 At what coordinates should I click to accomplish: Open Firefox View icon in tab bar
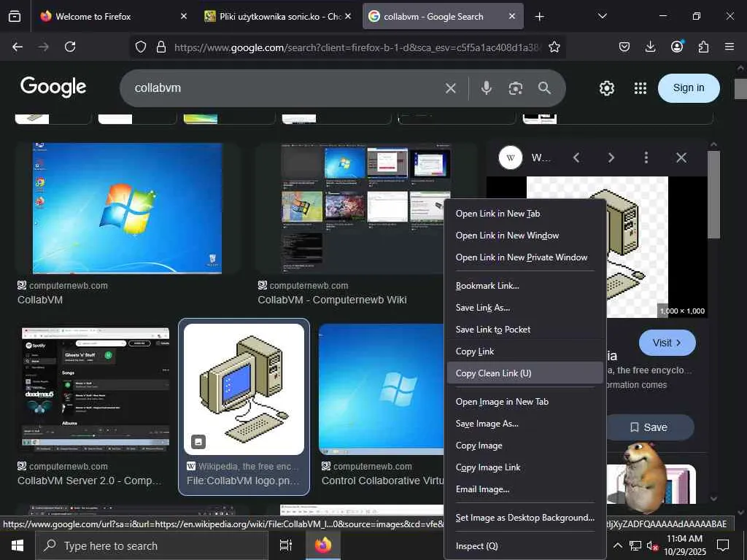coord(15,16)
